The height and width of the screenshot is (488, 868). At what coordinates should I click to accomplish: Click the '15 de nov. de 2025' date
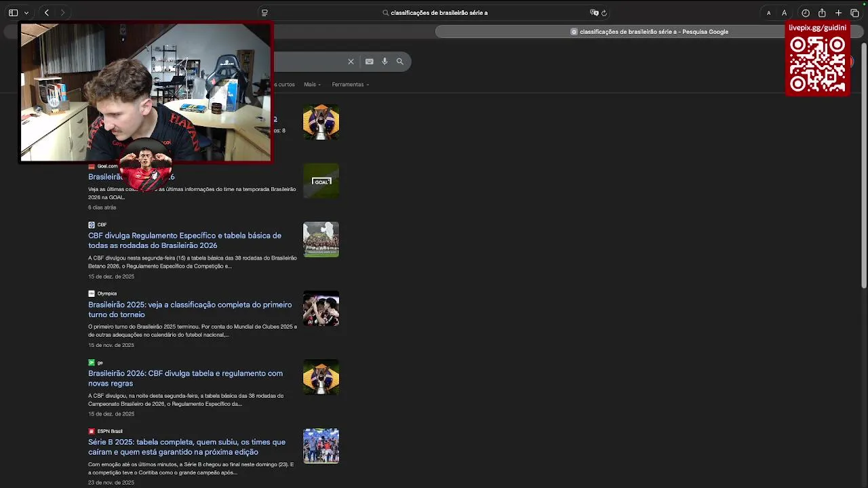[x=111, y=346]
